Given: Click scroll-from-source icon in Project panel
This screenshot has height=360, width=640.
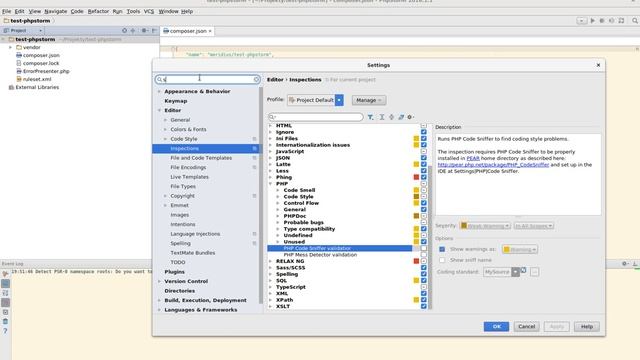Looking at the screenshot, I should (124, 31).
